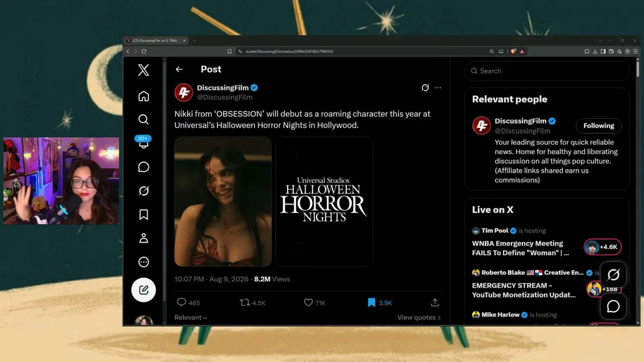Toggle the bookmark with 3.9K saves
Screen dimensions: 644x362
pyautogui.click(x=379, y=303)
